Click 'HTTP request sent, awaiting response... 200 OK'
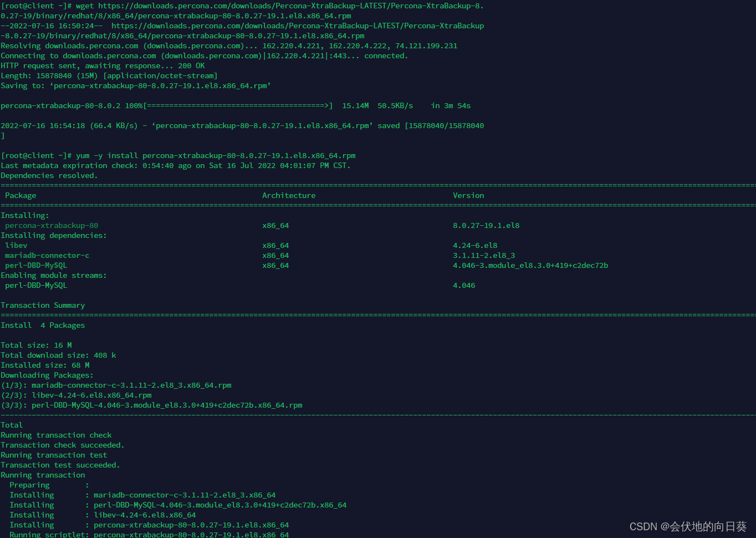The image size is (756, 538). click(x=103, y=66)
